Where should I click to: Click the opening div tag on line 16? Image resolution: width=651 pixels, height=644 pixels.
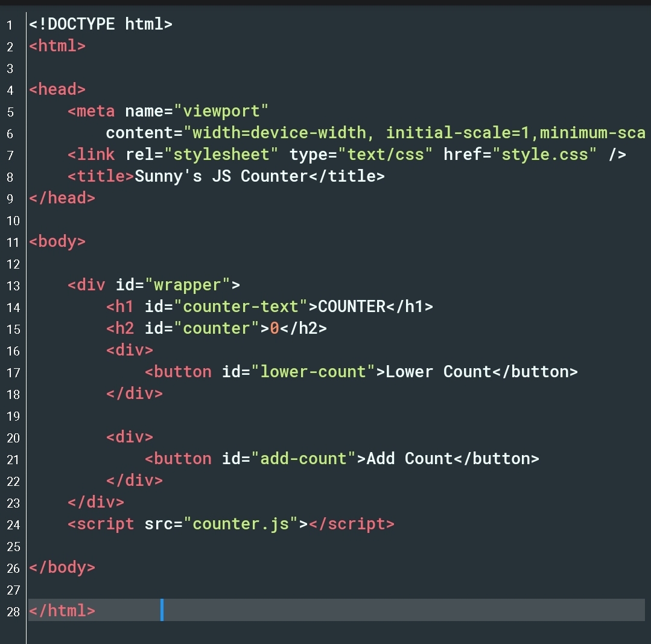coord(130,350)
